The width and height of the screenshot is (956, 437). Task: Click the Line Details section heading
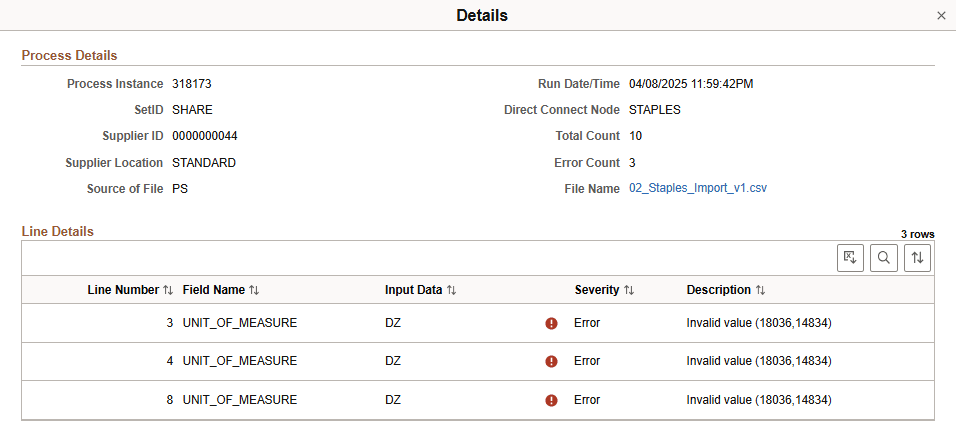click(x=58, y=232)
